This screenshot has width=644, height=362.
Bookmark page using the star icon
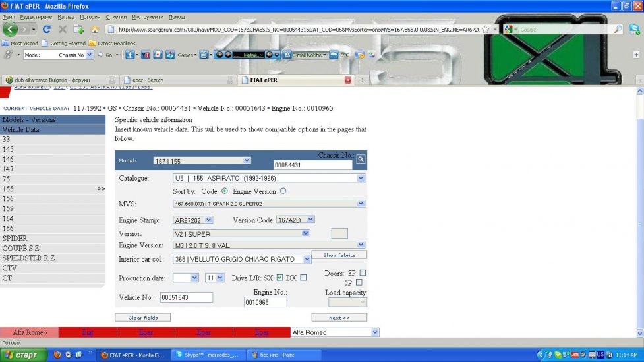(x=486, y=29)
